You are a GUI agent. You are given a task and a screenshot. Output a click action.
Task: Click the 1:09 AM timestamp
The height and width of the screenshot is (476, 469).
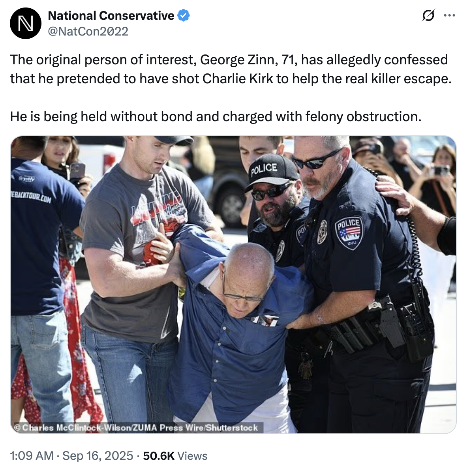(32, 456)
